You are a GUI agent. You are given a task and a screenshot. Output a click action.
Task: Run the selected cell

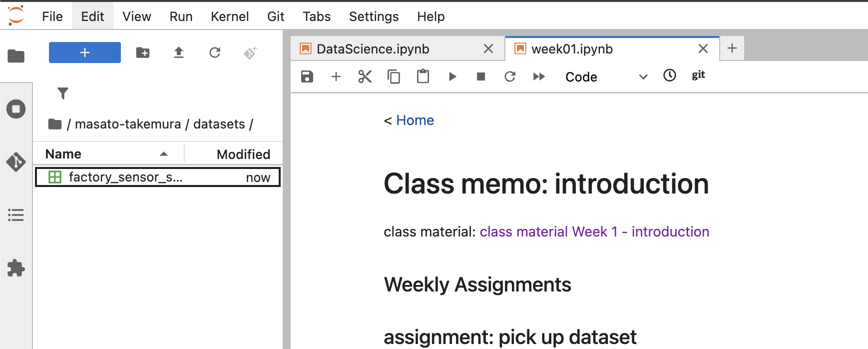click(x=452, y=76)
